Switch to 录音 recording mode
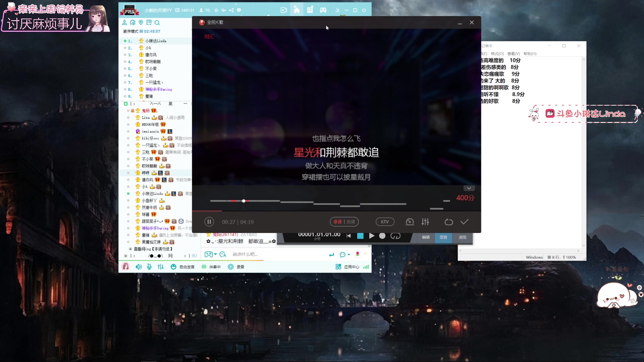The height and width of the screenshot is (362, 644). 337,222
